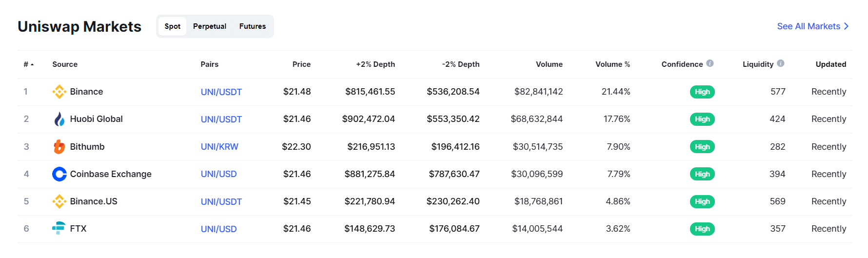This screenshot has width=868, height=258.
Task: Click the High badge in Huobi Global row
Action: click(702, 119)
